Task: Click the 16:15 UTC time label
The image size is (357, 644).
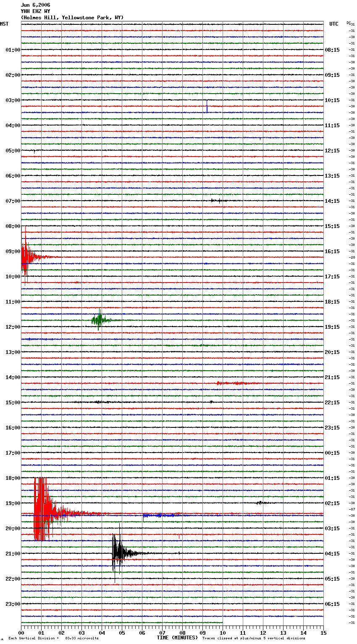Action: pyautogui.click(x=332, y=251)
